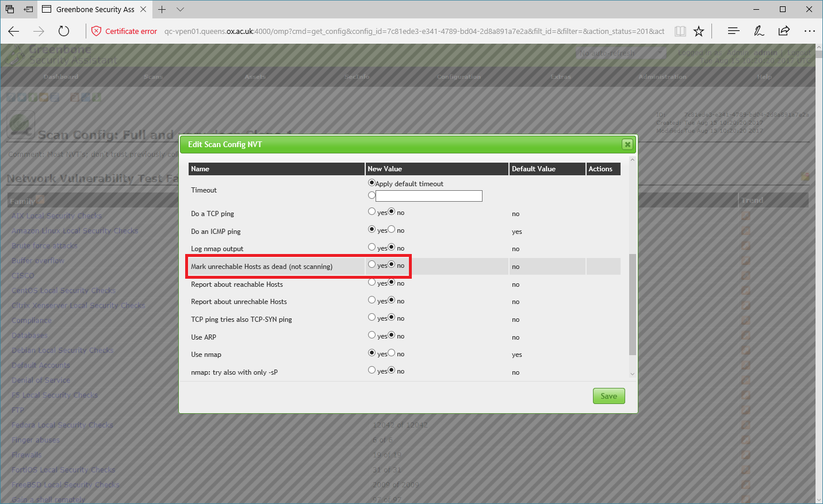Select no for Do an ICMP ping
This screenshot has width=823, height=504.
392,229
